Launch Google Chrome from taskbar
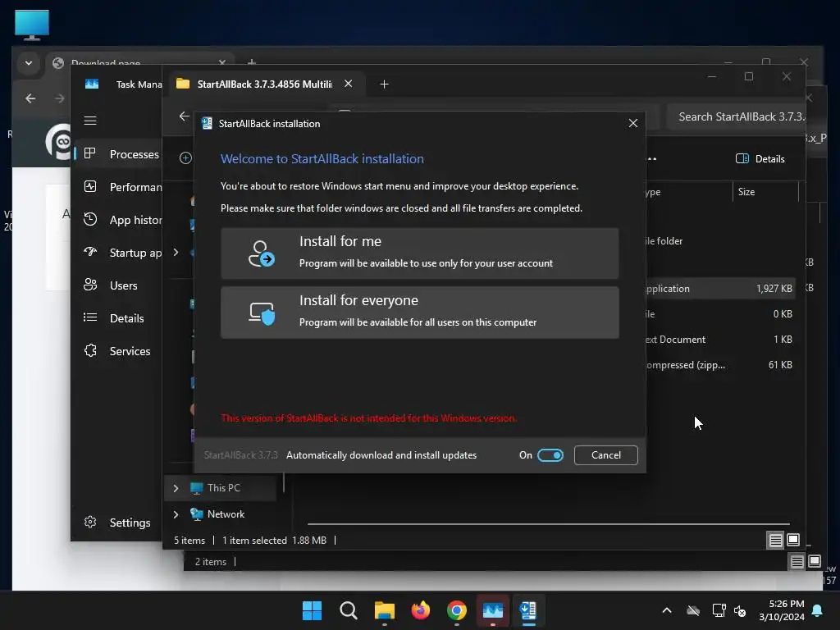Image resolution: width=840 pixels, height=630 pixels. click(x=456, y=610)
